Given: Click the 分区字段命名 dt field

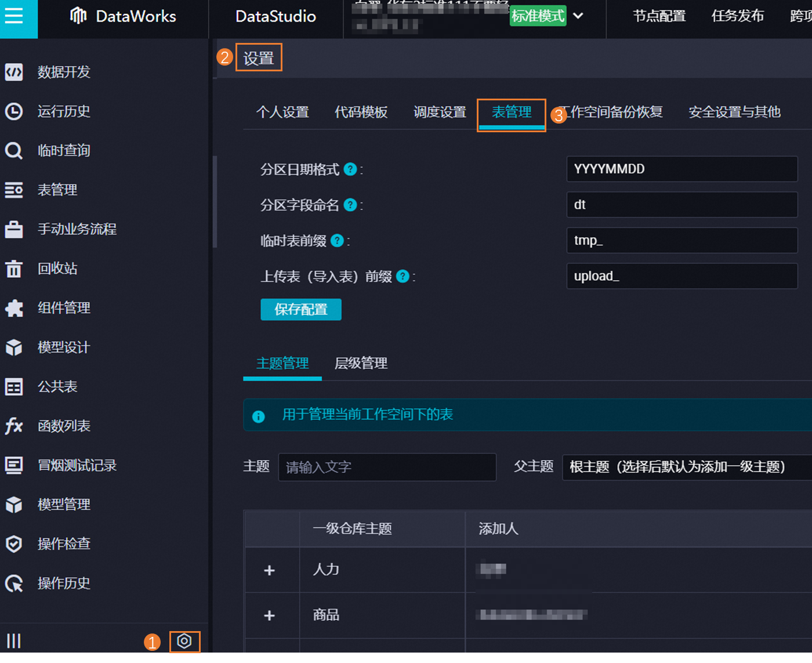Looking at the screenshot, I should pyautogui.click(x=682, y=205).
